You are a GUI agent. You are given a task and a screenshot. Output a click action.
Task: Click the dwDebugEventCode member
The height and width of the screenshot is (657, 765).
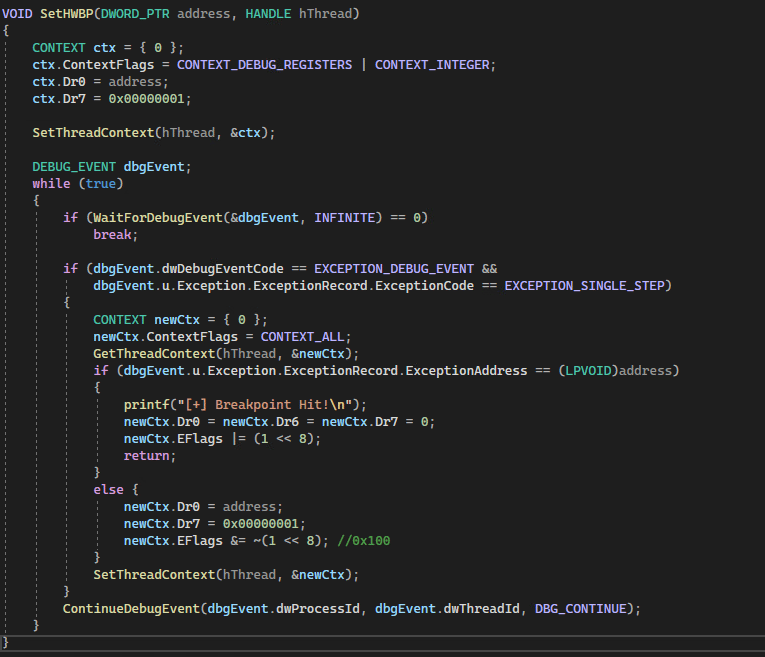222,269
